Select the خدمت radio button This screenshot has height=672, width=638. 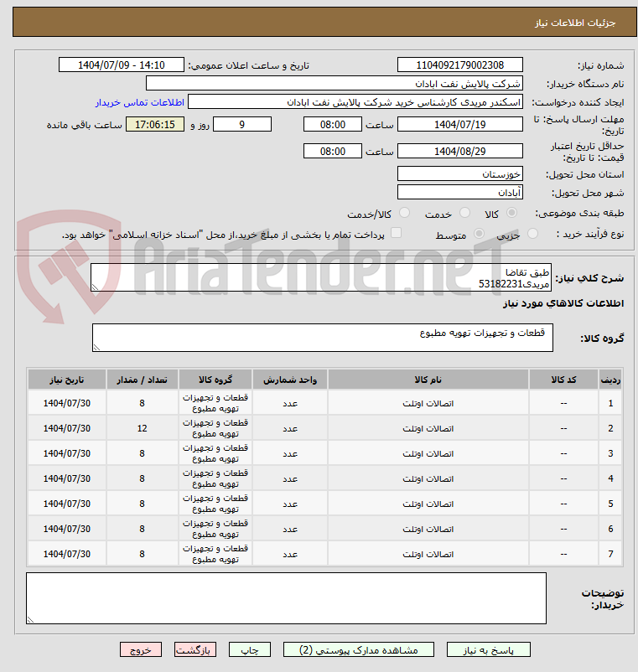464,213
